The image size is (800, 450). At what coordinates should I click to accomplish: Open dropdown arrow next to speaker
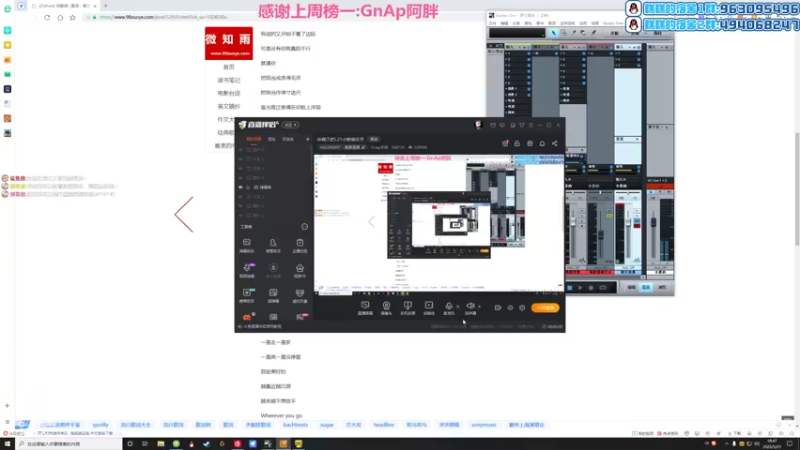click(479, 307)
